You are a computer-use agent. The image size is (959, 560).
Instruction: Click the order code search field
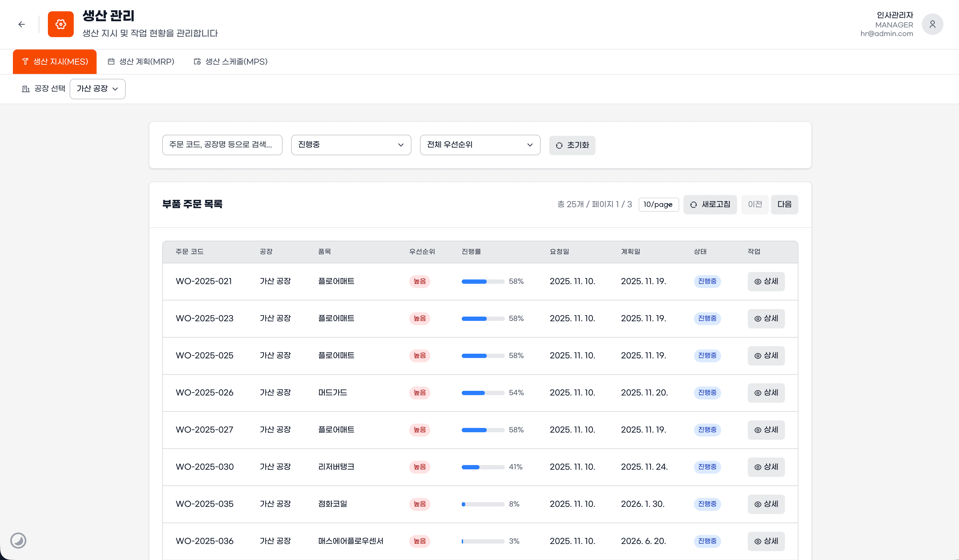pos(222,144)
